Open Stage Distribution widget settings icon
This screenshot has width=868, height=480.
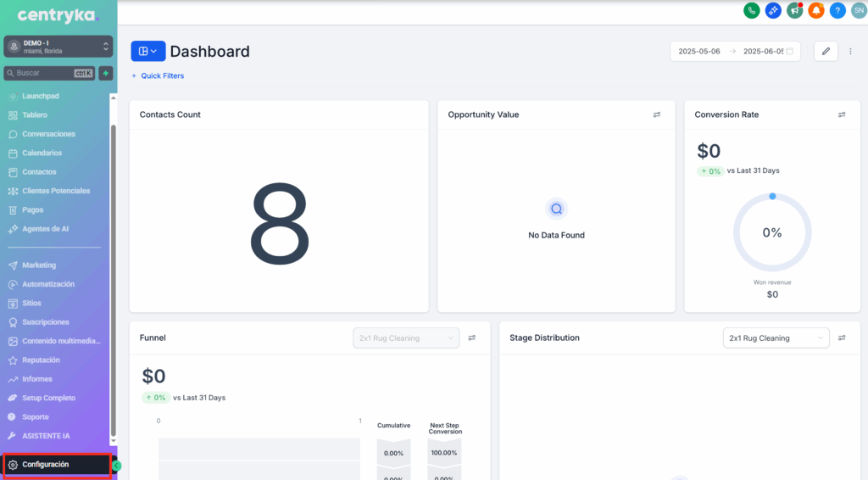[842, 338]
